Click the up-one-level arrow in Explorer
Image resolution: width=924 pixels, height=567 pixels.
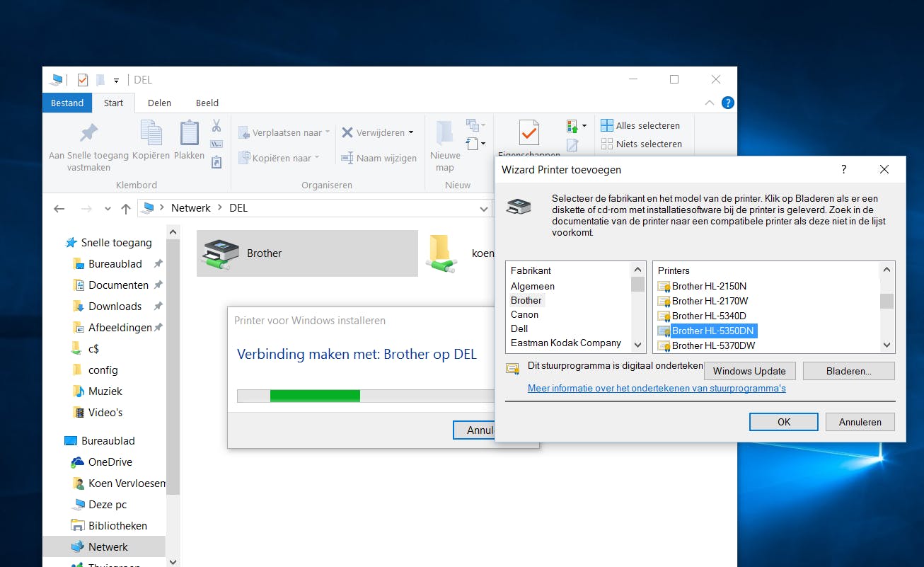pyautogui.click(x=126, y=209)
